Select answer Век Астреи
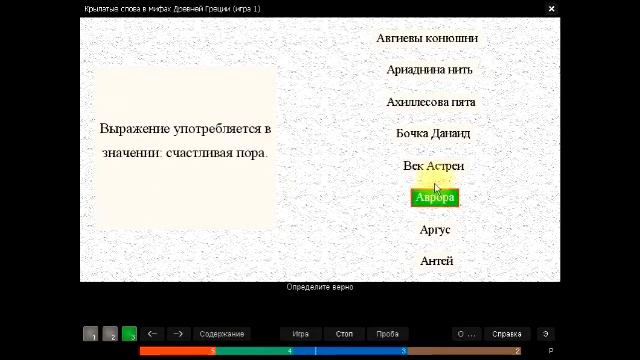The height and width of the screenshot is (360, 640). 433,166
